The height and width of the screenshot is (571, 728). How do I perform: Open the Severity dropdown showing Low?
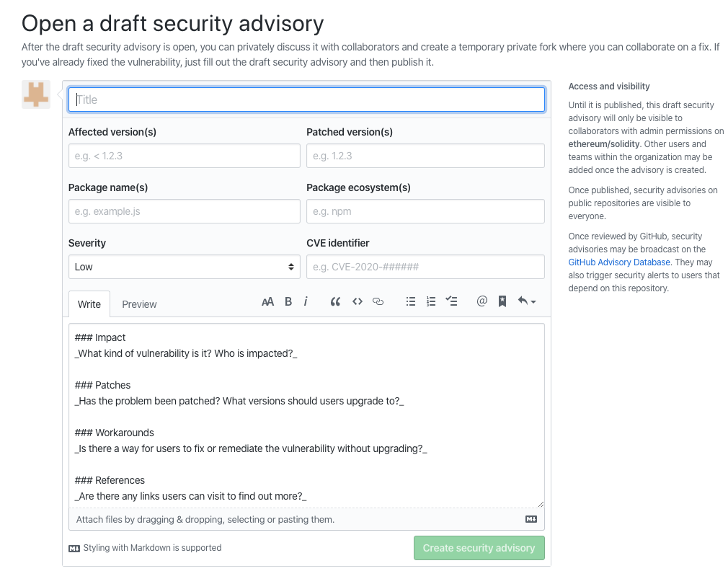[185, 267]
